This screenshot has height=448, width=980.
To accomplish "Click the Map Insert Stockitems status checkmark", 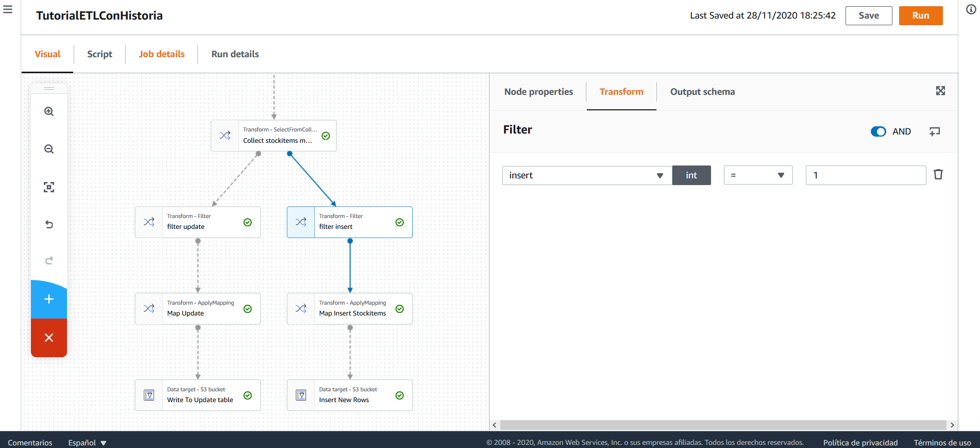I will [400, 309].
